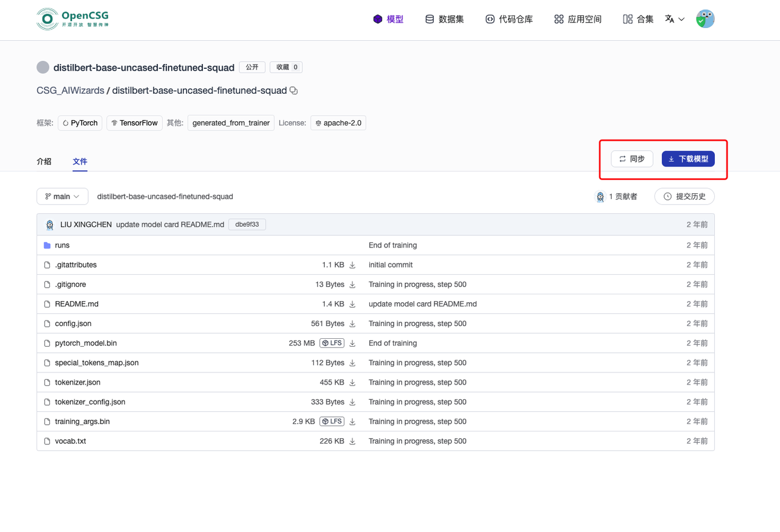
Task: Download the special_tokens_map.json file
Action: click(352, 363)
